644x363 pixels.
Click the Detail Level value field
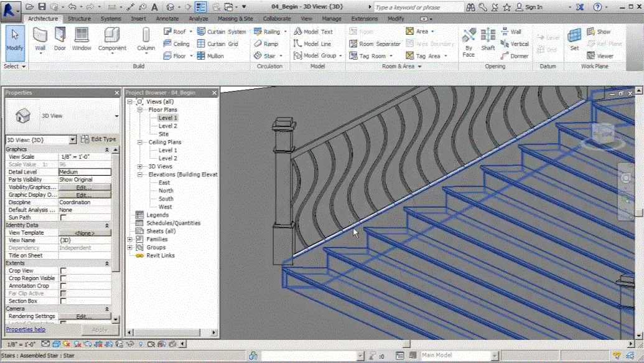[x=85, y=172]
